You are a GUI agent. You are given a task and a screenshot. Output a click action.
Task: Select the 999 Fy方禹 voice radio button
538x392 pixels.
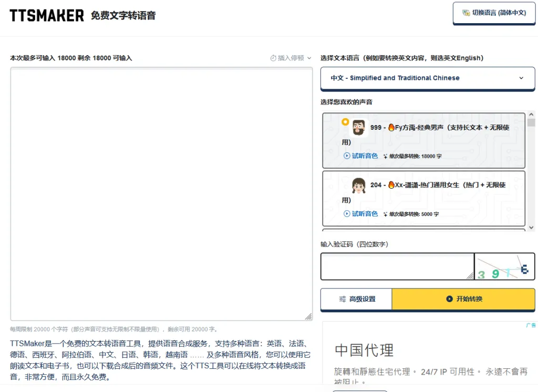345,122
